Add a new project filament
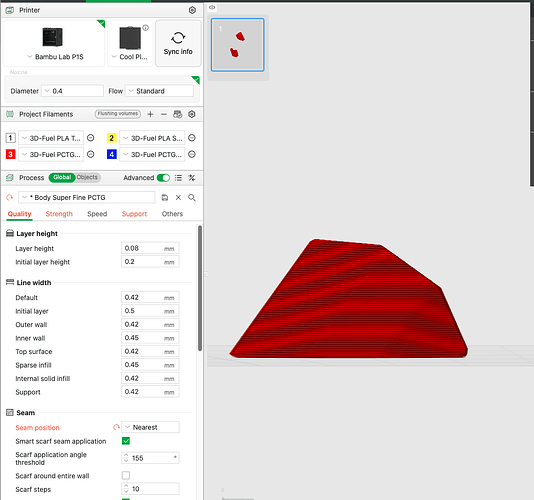 [150, 114]
